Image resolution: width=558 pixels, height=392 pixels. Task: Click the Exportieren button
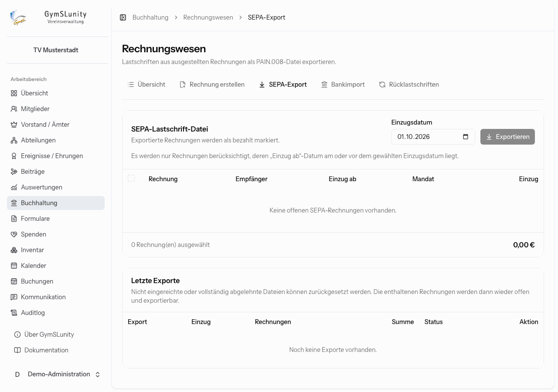pyautogui.click(x=507, y=137)
